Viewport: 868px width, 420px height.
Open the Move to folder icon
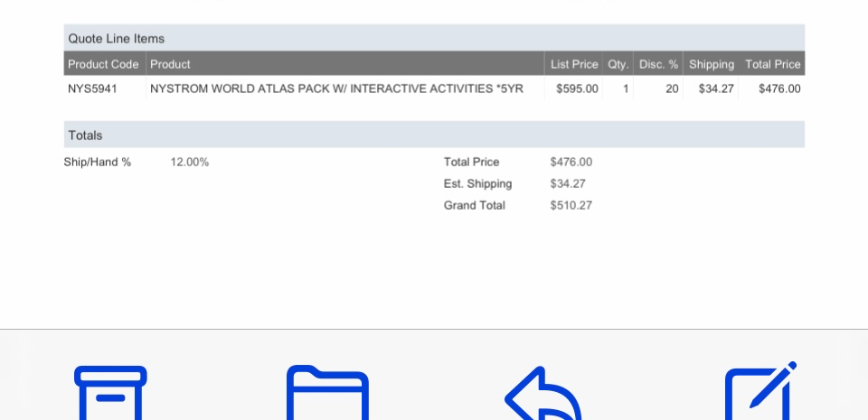coord(327,394)
